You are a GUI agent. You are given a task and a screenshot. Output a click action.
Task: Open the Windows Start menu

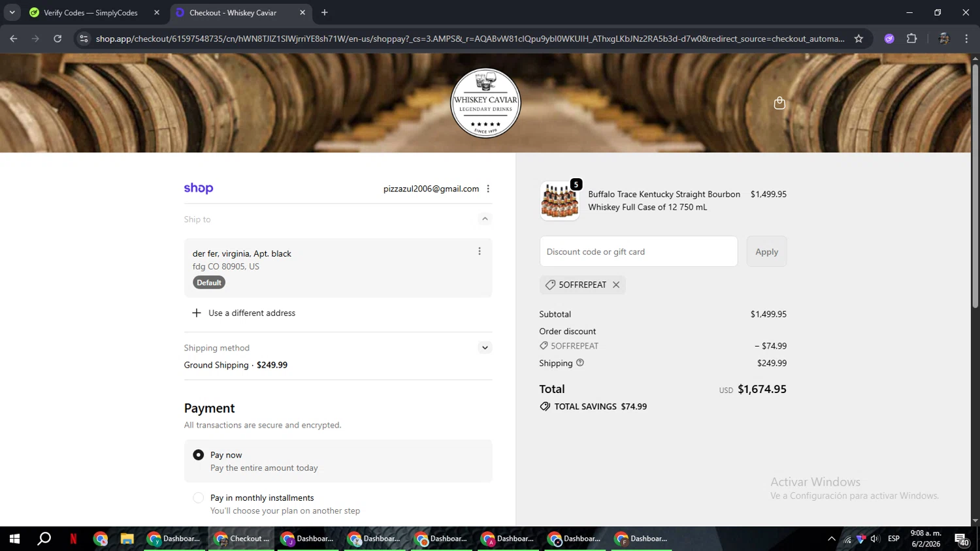pos(14,539)
